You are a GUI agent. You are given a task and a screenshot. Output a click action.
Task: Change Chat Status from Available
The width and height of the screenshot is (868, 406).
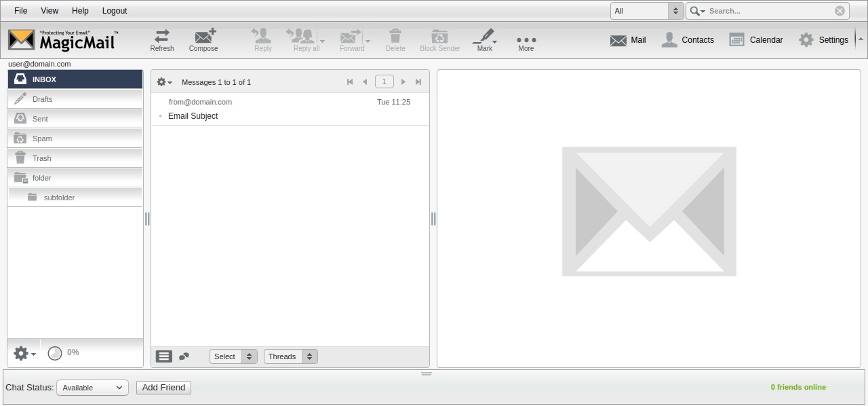pyautogui.click(x=92, y=387)
